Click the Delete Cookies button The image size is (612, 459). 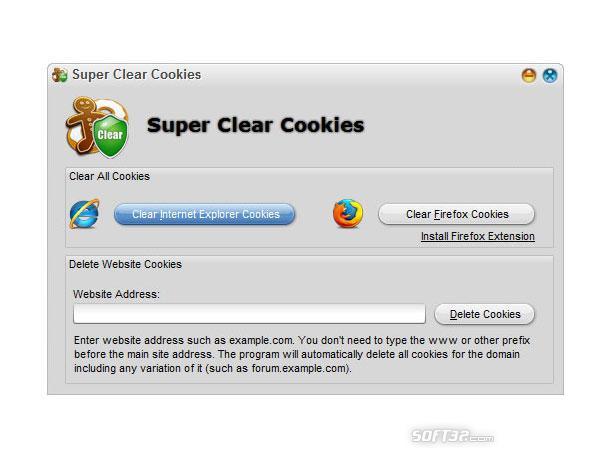coord(484,314)
